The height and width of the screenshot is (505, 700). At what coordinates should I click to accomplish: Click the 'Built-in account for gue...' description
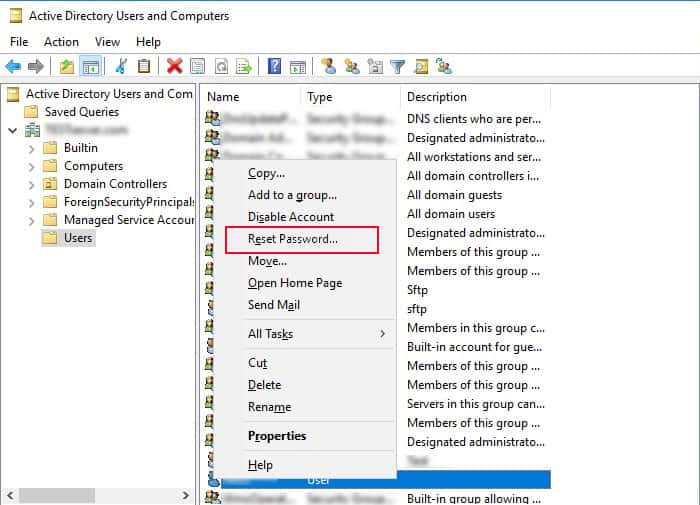pyautogui.click(x=475, y=347)
